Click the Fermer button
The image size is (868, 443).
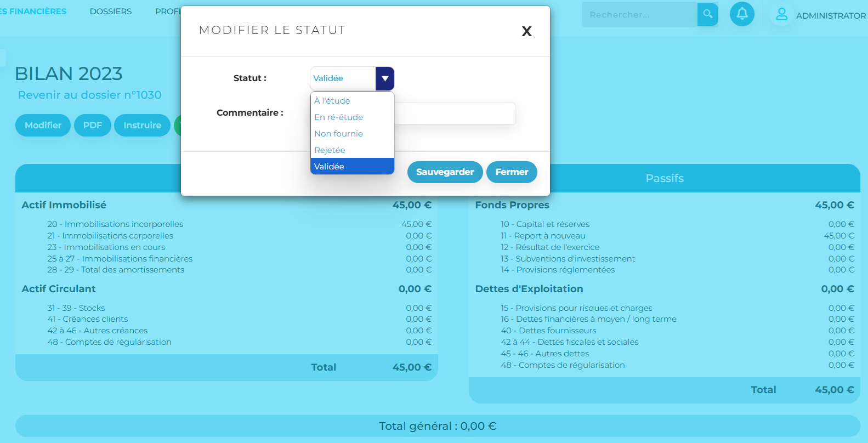click(x=511, y=172)
